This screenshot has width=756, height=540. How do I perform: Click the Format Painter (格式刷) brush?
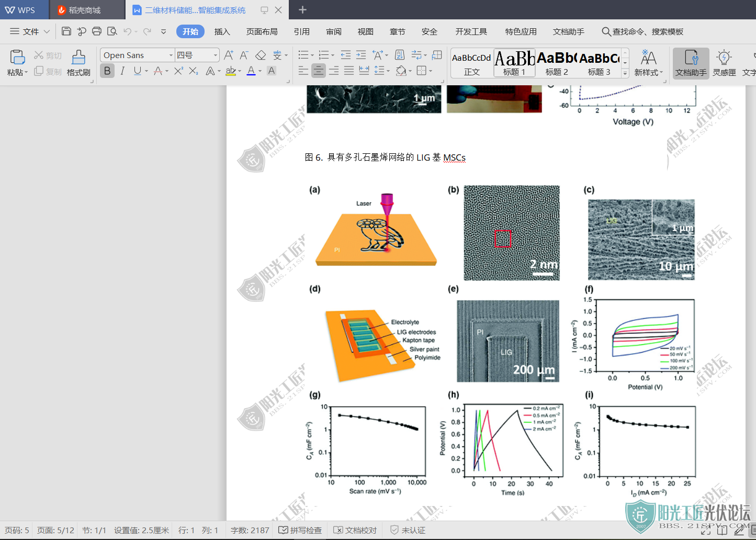pyautogui.click(x=78, y=63)
